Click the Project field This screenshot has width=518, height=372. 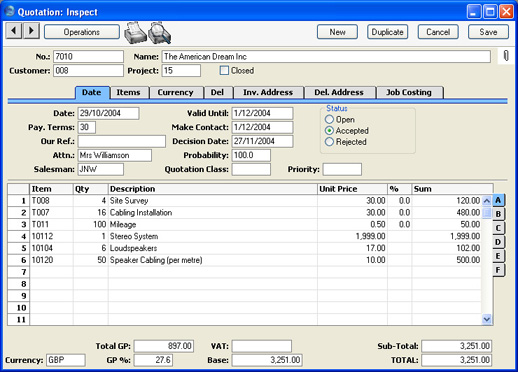181,71
